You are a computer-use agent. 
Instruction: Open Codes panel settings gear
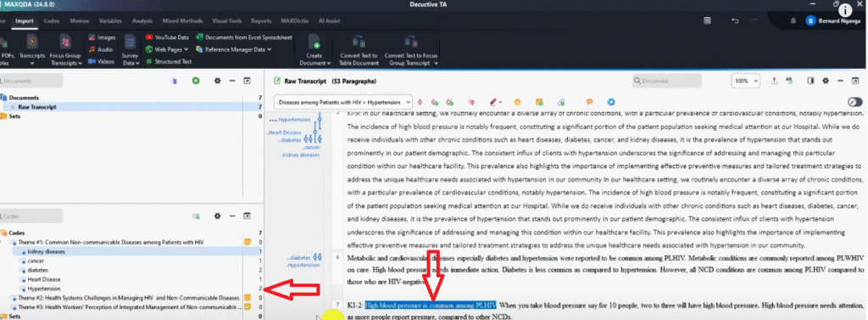[x=218, y=216]
